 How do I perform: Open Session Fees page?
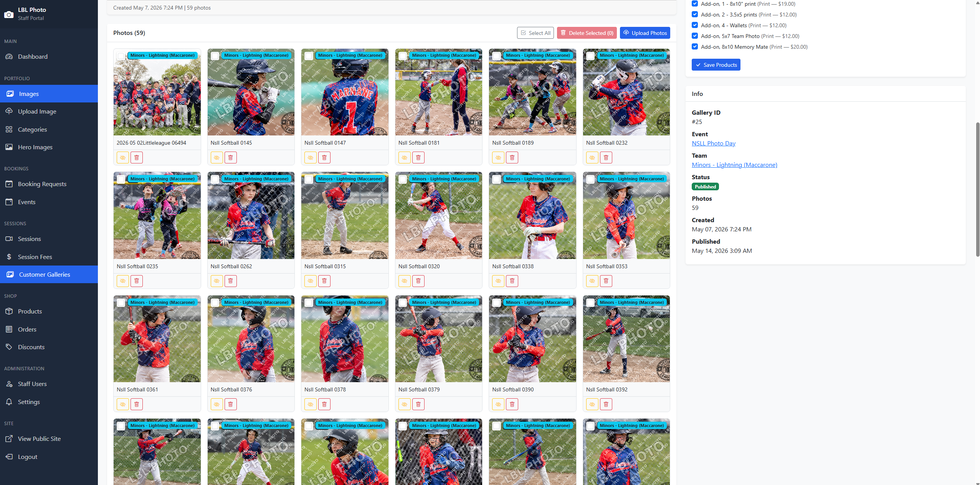click(x=49, y=257)
